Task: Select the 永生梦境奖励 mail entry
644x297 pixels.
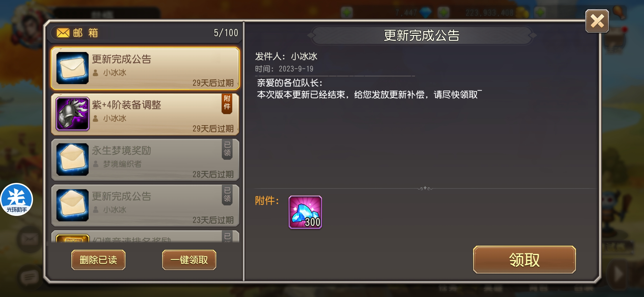Action: pyautogui.click(x=145, y=160)
